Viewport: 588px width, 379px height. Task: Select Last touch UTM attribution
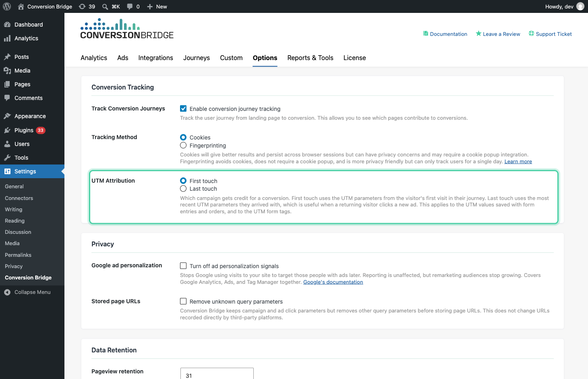(183, 189)
